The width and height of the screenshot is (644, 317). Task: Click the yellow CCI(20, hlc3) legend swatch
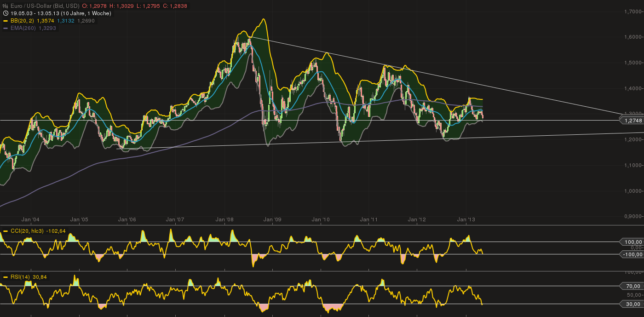click(x=6, y=231)
